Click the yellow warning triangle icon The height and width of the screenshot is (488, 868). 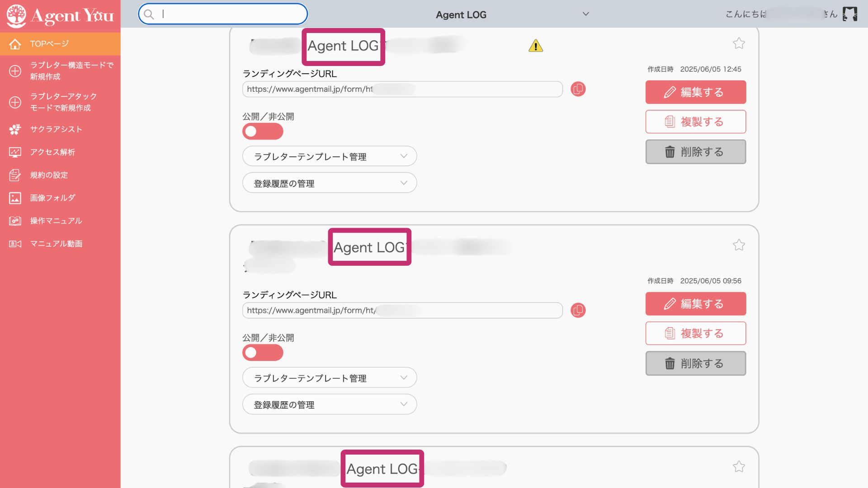(536, 46)
